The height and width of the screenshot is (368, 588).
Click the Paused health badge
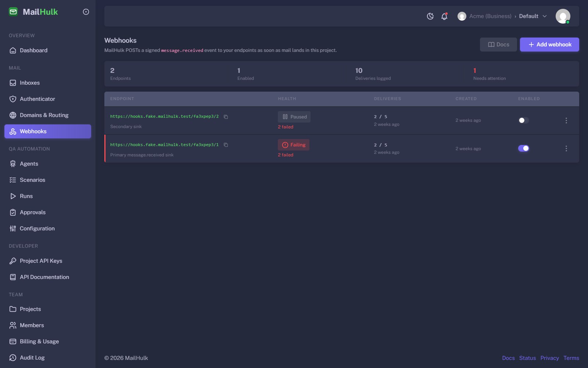294,117
